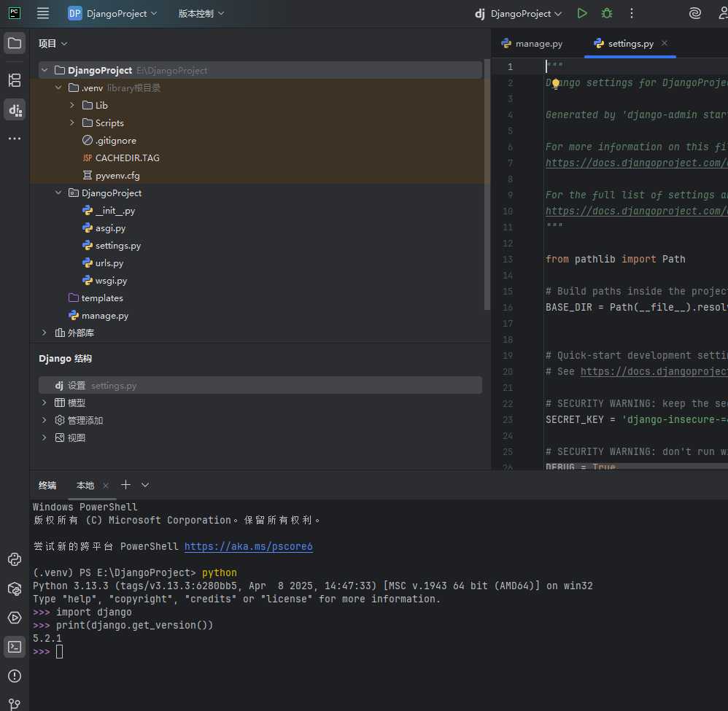Select the 本地 terminal tab
Image resolution: width=728 pixels, height=711 pixels.
point(85,486)
